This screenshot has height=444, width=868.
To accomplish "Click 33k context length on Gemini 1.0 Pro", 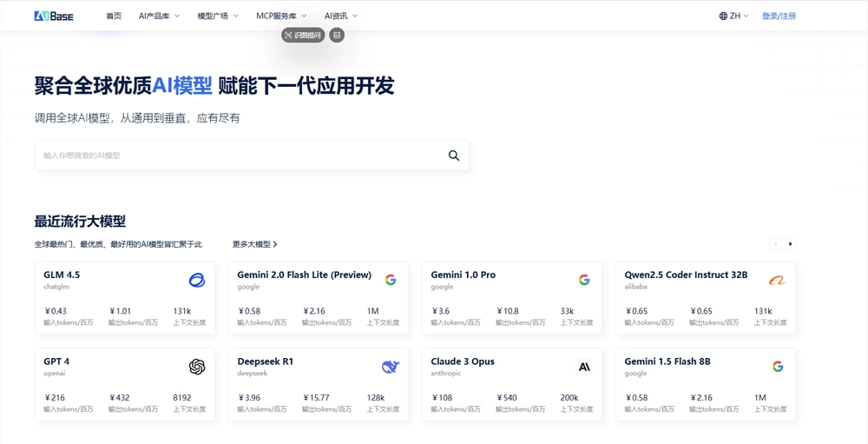I will click(x=567, y=311).
